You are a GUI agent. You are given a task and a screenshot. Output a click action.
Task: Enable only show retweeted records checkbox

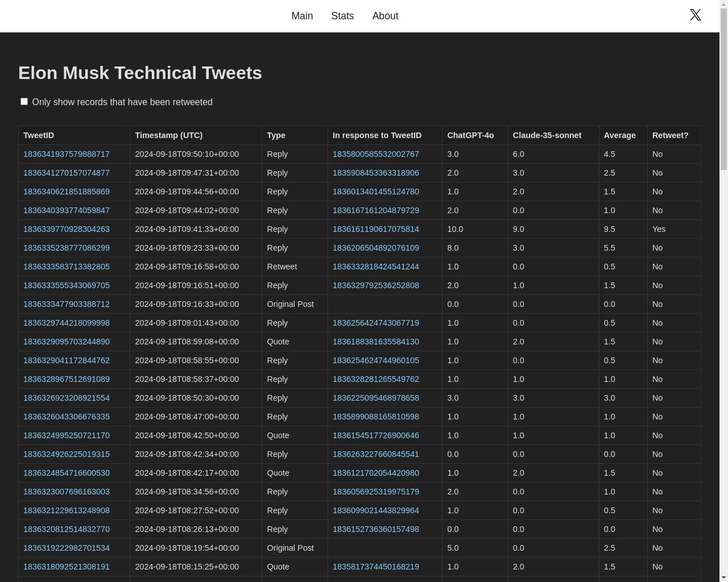pyautogui.click(x=24, y=101)
